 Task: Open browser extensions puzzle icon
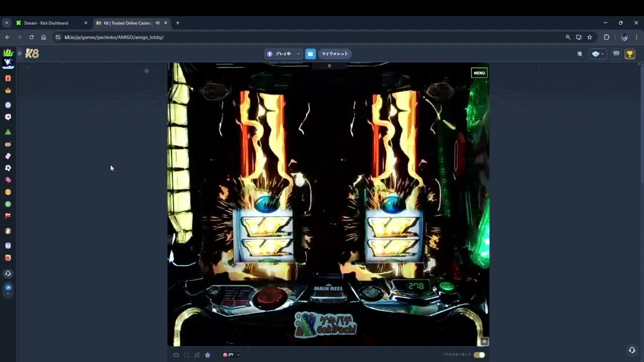(x=606, y=37)
